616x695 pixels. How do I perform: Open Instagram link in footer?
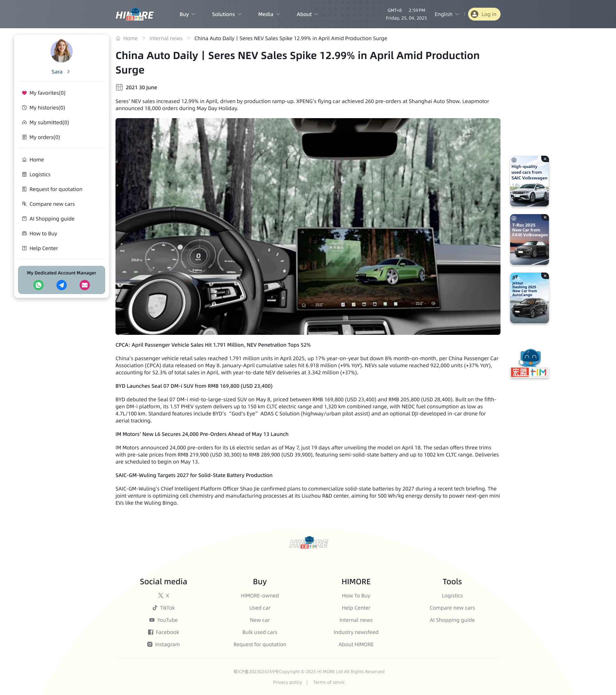163,644
